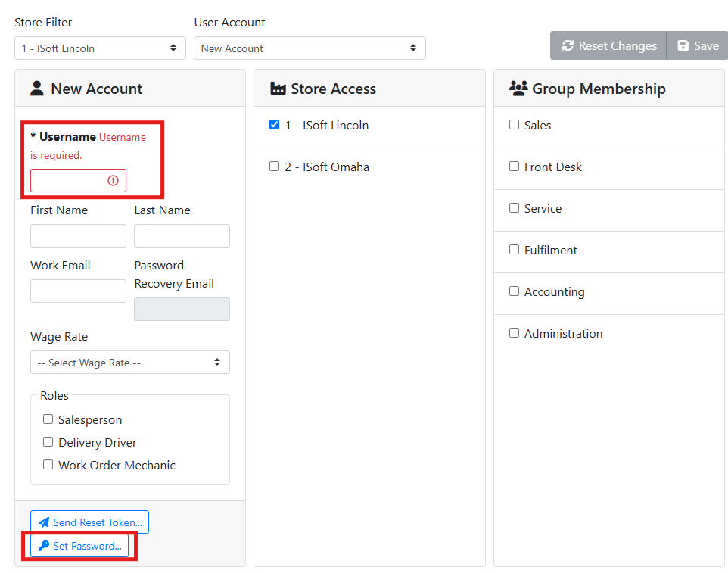Click the New Account user icon
This screenshot has width=728, height=573.
(x=37, y=89)
